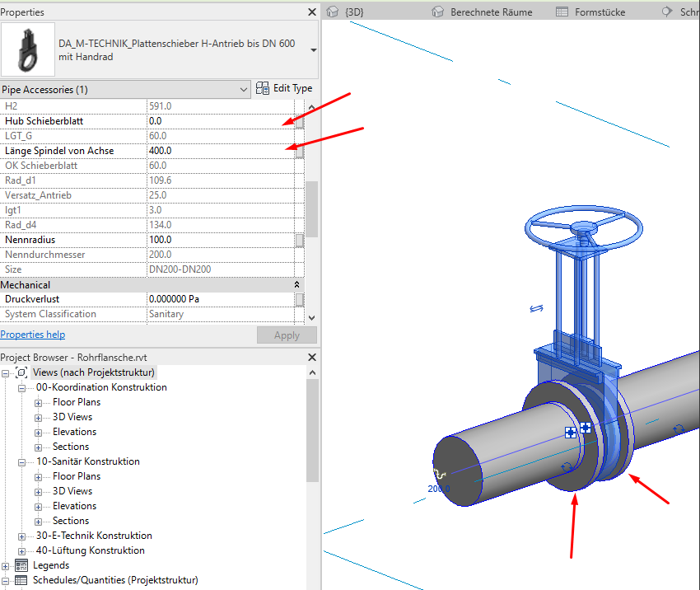
Task: Expand the 30-E-Technik Konstruktion node
Action: coord(22,536)
